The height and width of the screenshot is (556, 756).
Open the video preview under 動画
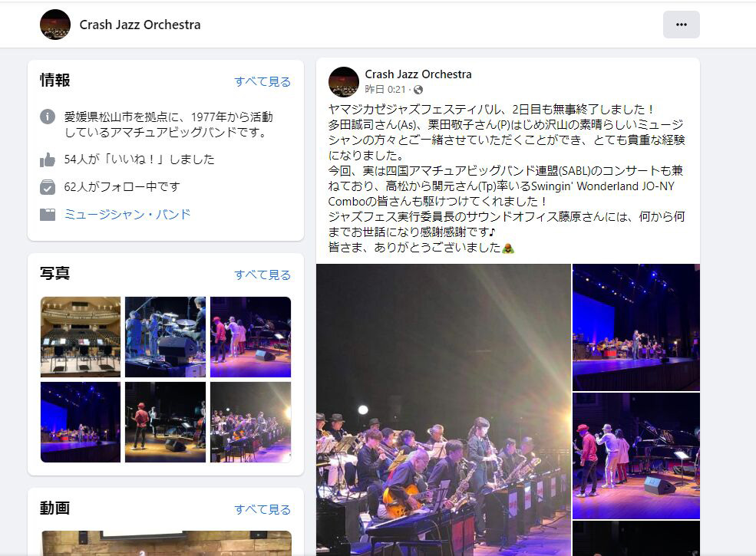(167, 544)
